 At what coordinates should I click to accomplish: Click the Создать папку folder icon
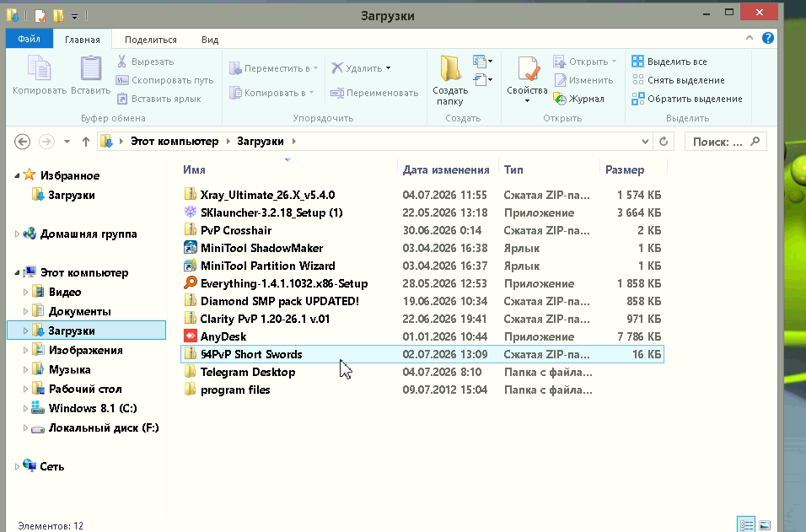(450, 68)
